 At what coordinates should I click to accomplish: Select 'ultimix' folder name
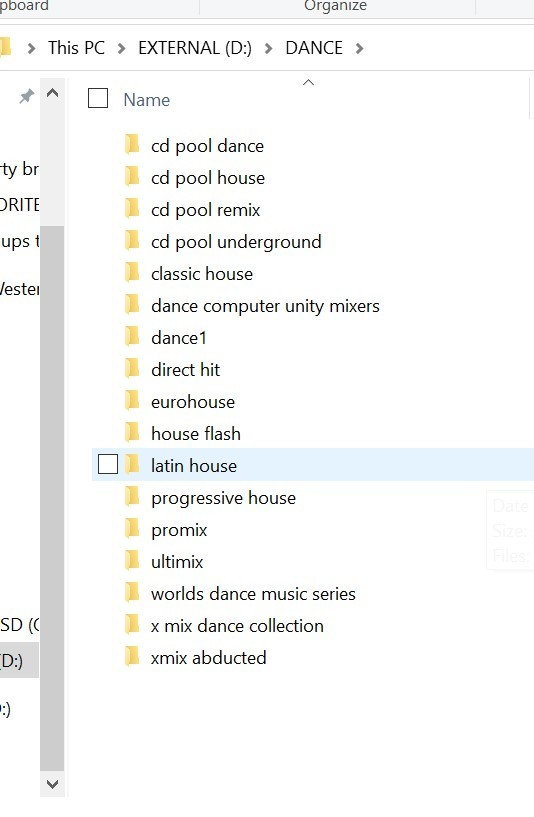pyautogui.click(x=177, y=562)
